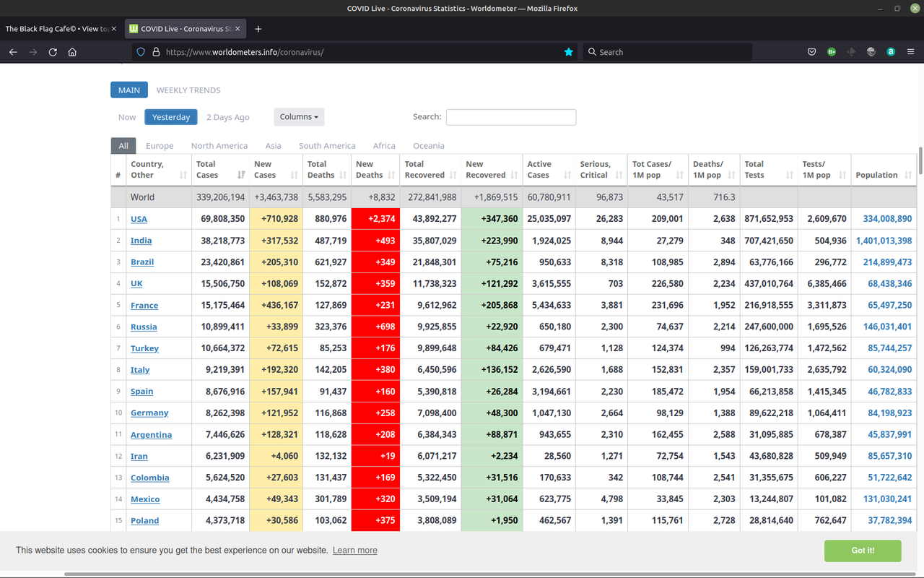Click the tracking protection shield icon

141,52
